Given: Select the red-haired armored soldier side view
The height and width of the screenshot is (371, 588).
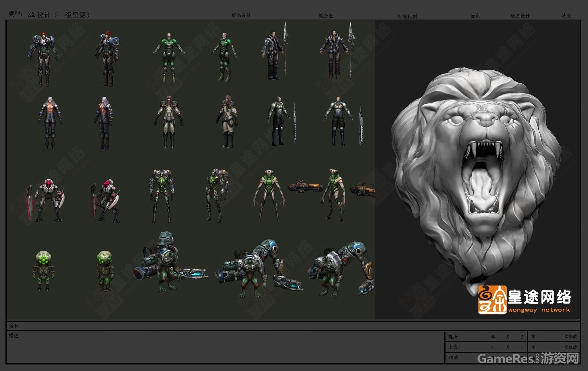Looking at the screenshot, I should [107, 59].
